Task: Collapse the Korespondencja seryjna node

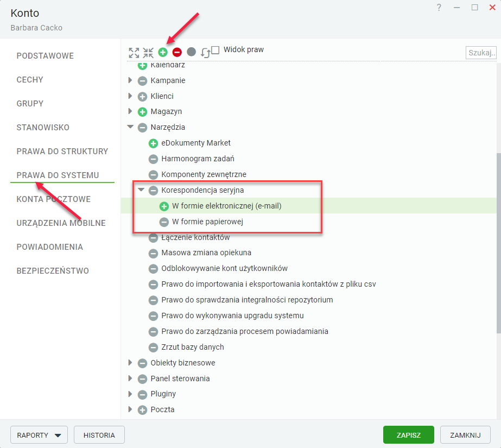Action: tap(141, 190)
